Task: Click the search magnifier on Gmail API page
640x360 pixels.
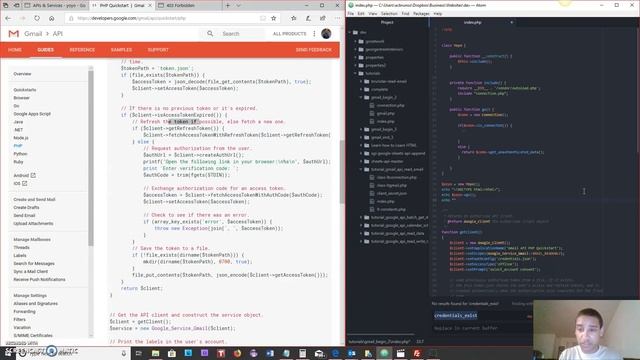Action: click(210, 33)
